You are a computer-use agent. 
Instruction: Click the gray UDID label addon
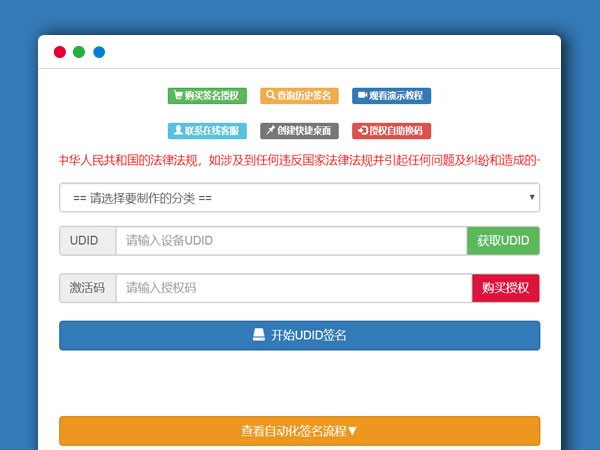click(x=87, y=241)
